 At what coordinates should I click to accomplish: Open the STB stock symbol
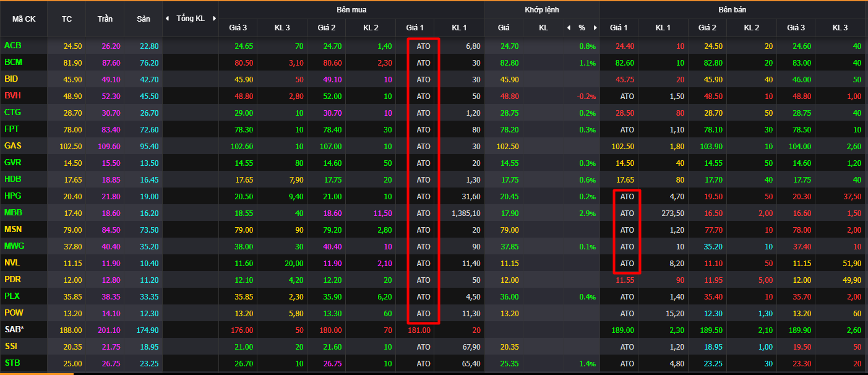click(x=12, y=363)
